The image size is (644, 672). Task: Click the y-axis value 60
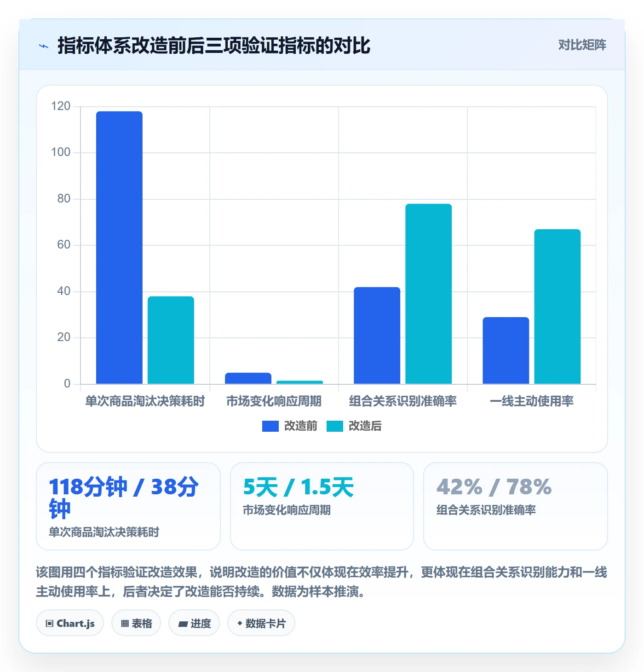coord(63,245)
